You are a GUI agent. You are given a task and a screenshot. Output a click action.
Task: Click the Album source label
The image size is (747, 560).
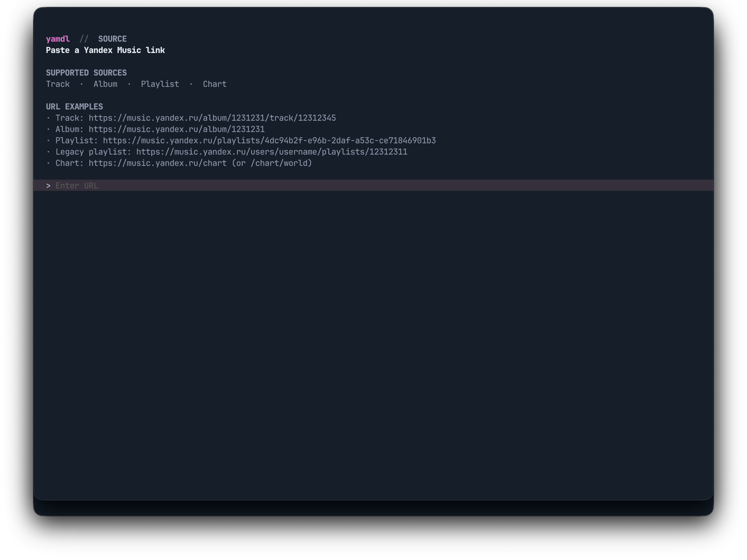[x=106, y=84]
